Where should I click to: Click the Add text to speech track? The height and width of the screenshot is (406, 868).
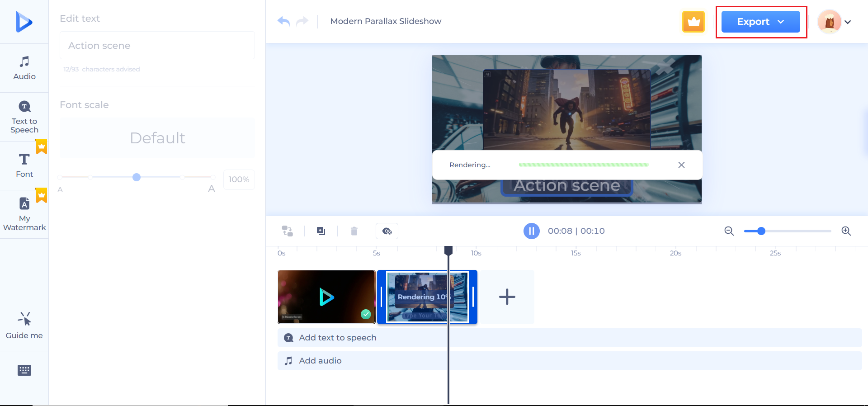[337, 338]
